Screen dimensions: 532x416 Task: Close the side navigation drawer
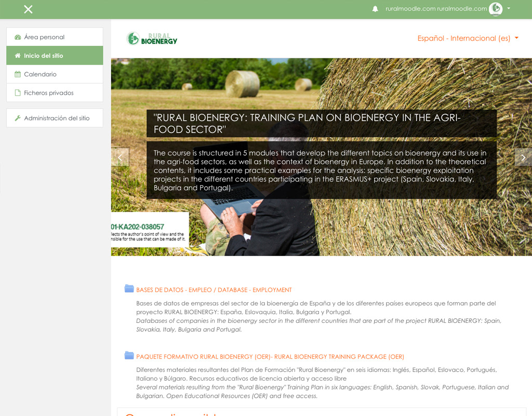28,9
